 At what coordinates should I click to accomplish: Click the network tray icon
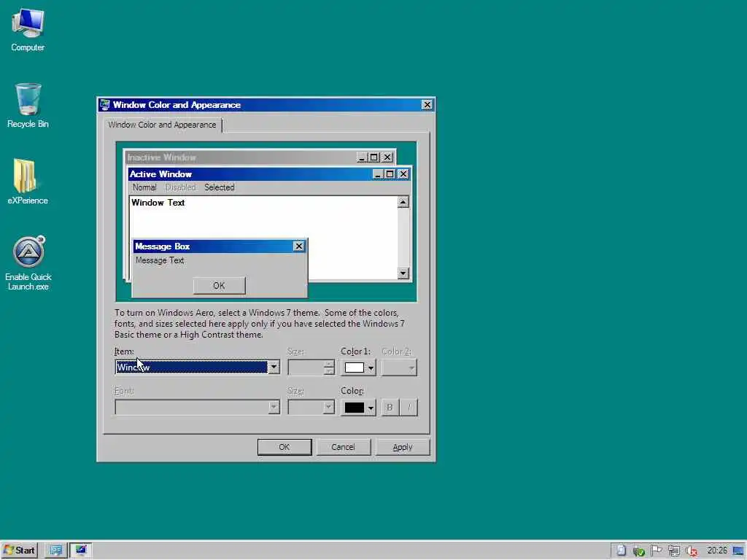tap(673, 551)
